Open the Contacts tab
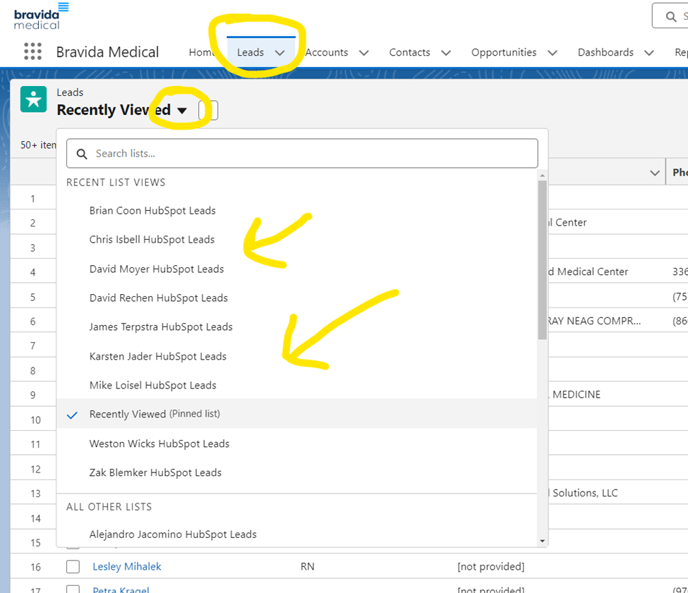The height and width of the screenshot is (593, 688). coord(409,53)
